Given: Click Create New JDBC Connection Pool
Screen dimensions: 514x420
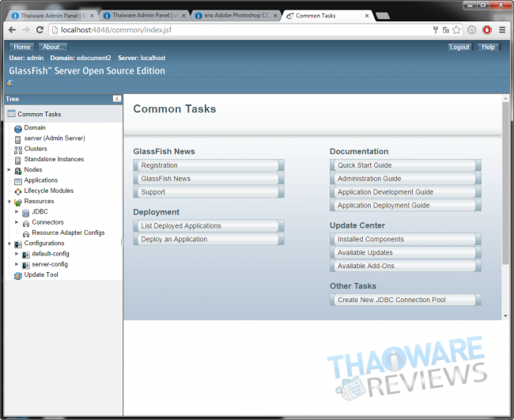Looking at the screenshot, I should coord(406,300).
